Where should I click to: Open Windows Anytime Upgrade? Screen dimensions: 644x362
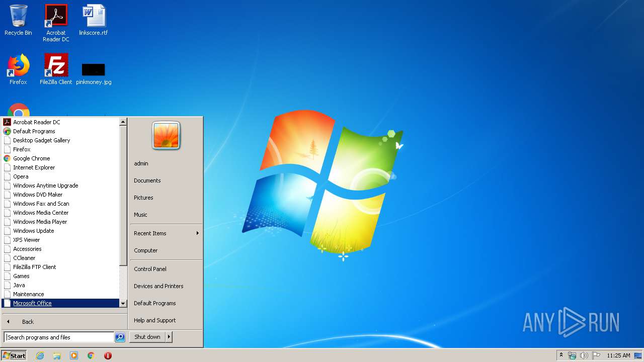point(61,186)
